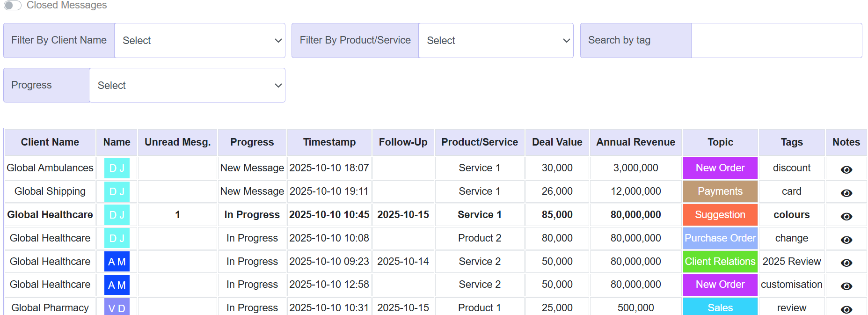The image size is (868, 315).
Task: Focus the Search by tag input field
Action: [x=776, y=41]
